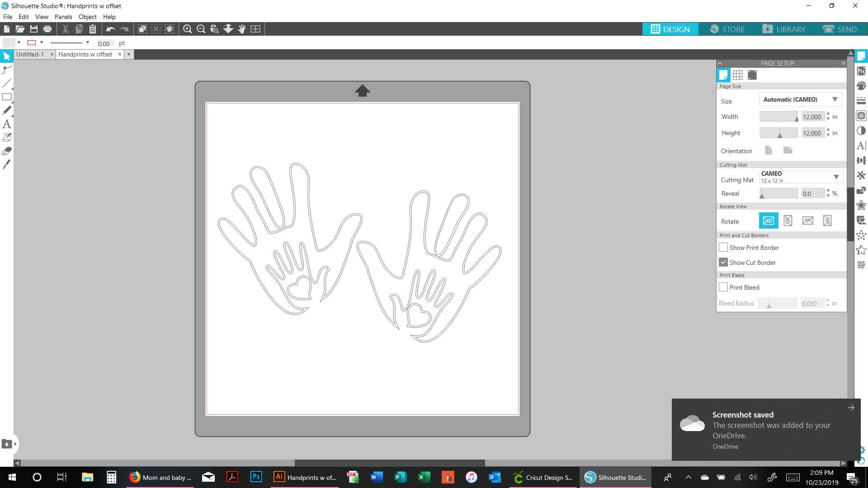Click the Open folder icon
This screenshot has height=488, width=868.
coord(20,29)
